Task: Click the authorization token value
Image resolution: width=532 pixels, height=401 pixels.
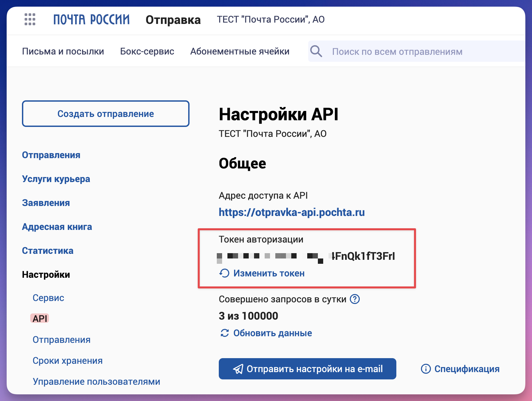Action: click(x=306, y=256)
